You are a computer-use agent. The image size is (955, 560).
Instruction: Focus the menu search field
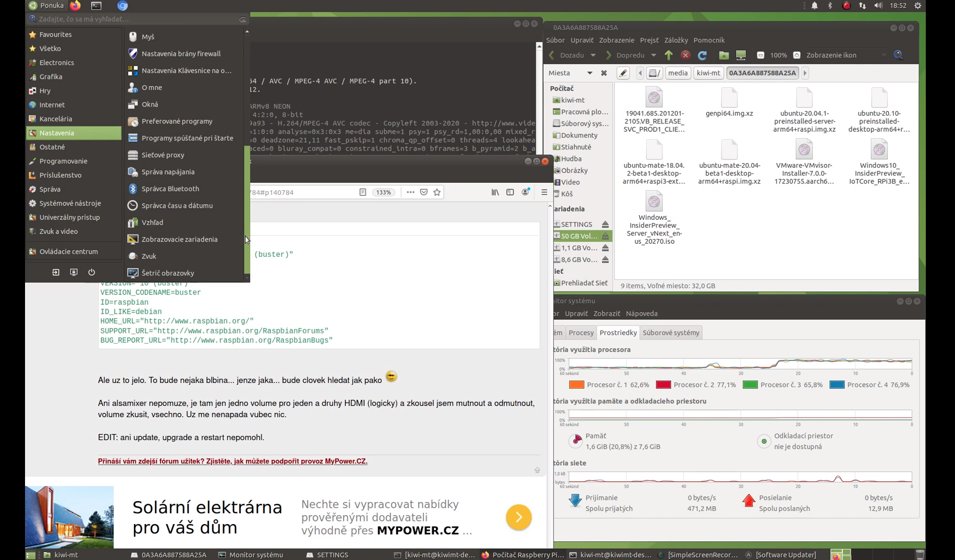tap(138, 19)
